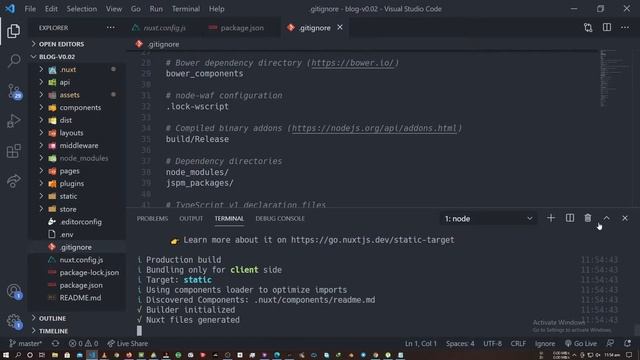This screenshot has width=640, height=360.
Task: Expand the assets folder
Action: coord(69,95)
